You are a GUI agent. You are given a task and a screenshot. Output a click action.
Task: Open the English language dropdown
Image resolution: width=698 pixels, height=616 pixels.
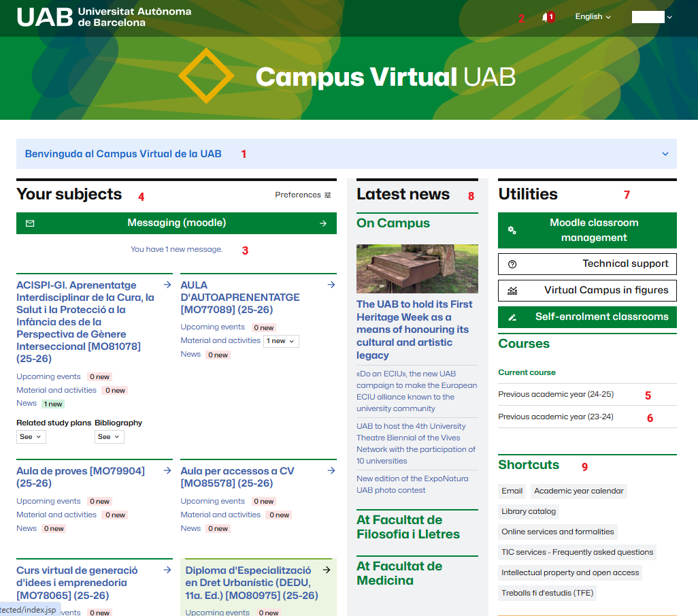[x=593, y=16]
